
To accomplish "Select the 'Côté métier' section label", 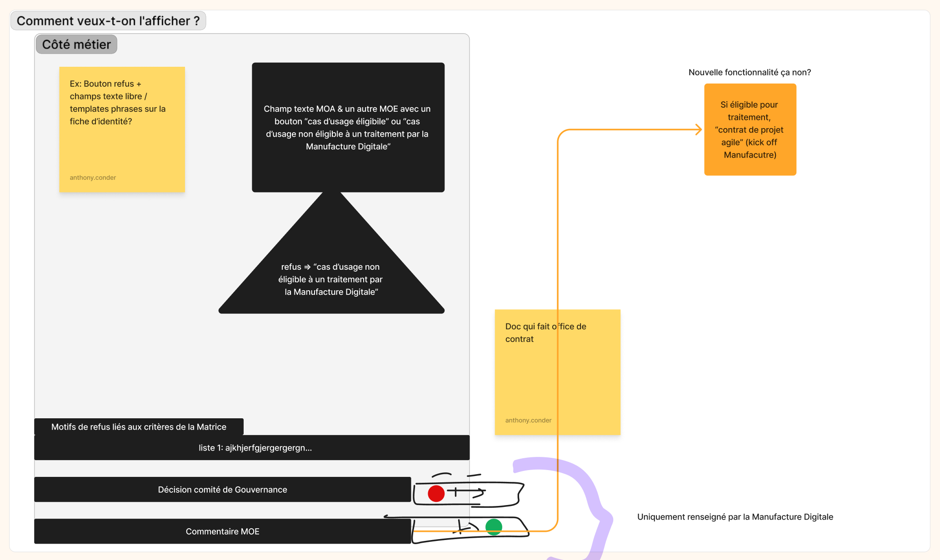I will (x=76, y=45).
